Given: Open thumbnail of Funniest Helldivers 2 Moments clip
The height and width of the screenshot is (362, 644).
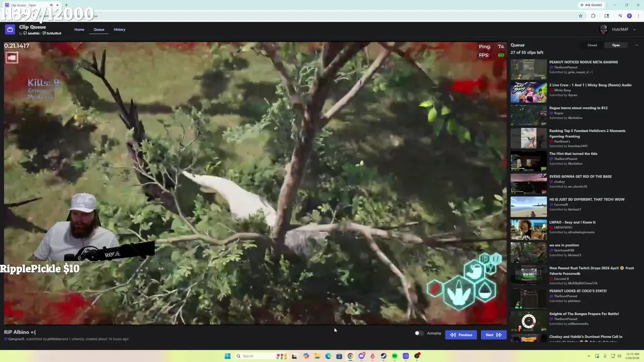Looking at the screenshot, I should click(528, 138).
